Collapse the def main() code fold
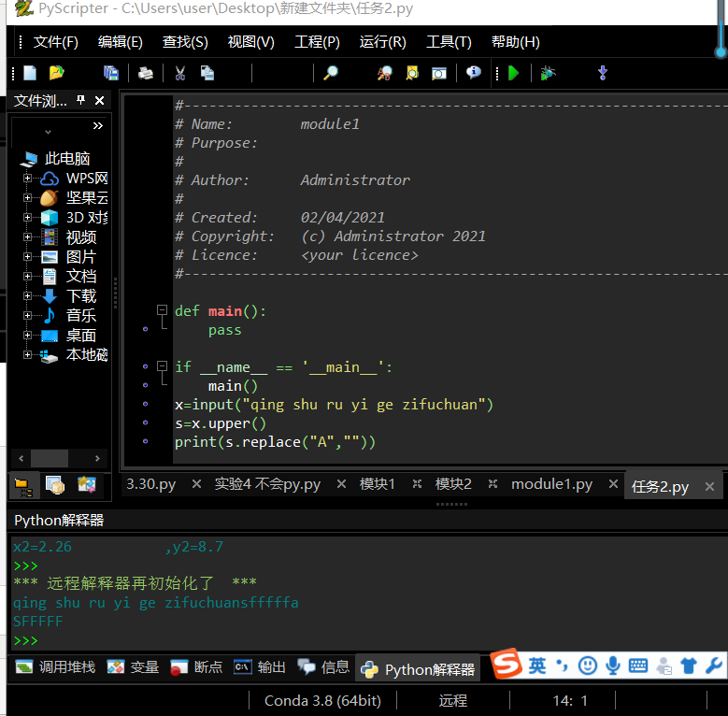The image size is (728, 716). coord(162,309)
